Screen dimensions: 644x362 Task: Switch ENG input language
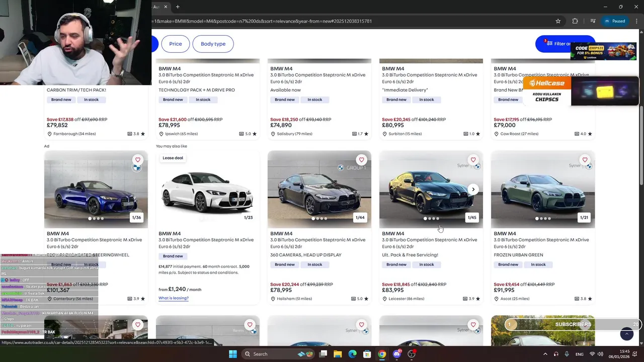point(580,354)
